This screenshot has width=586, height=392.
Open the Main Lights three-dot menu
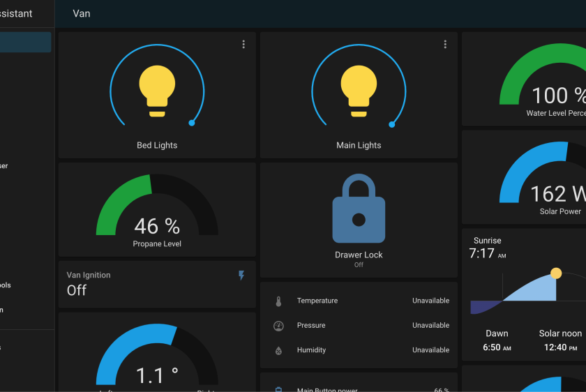(x=445, y=45)
